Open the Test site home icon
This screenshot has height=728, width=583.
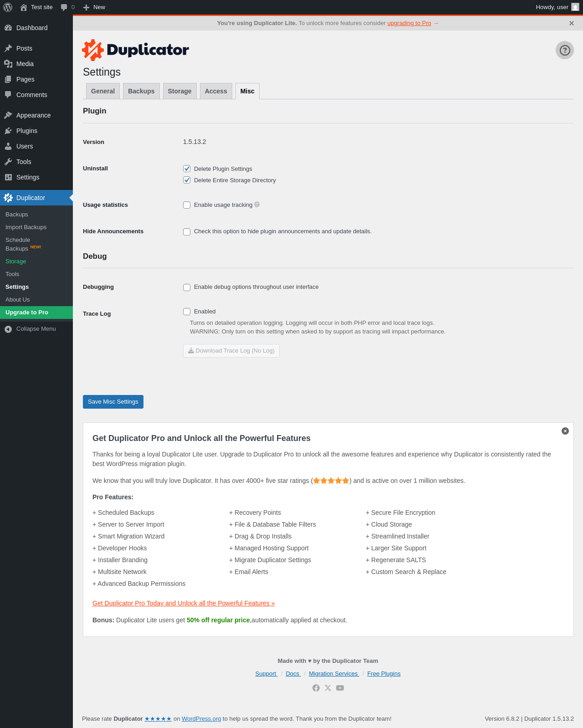[24, 7]
